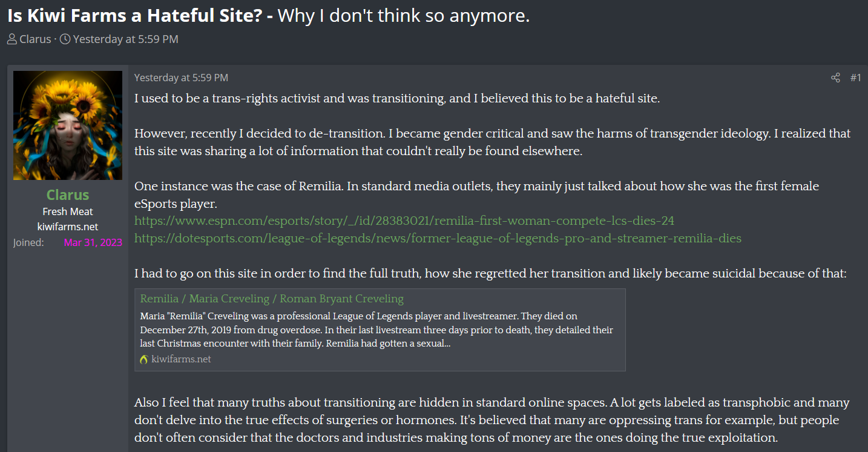The height and width of the screenshot is (452, 868).
Task: Click the kiwifarms.net banner under the username
Action: click(68, 227)
